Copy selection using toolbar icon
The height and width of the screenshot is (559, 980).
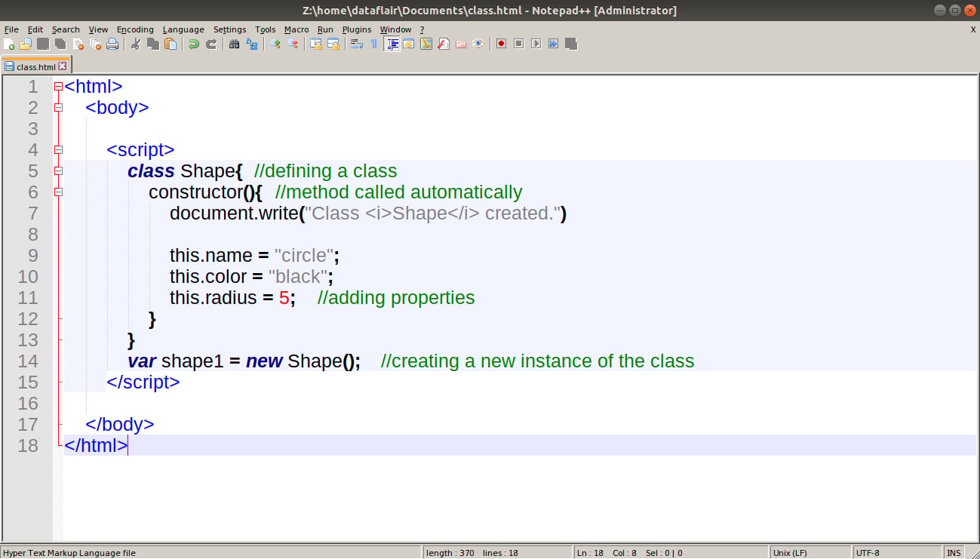click(x=153, y=44)
